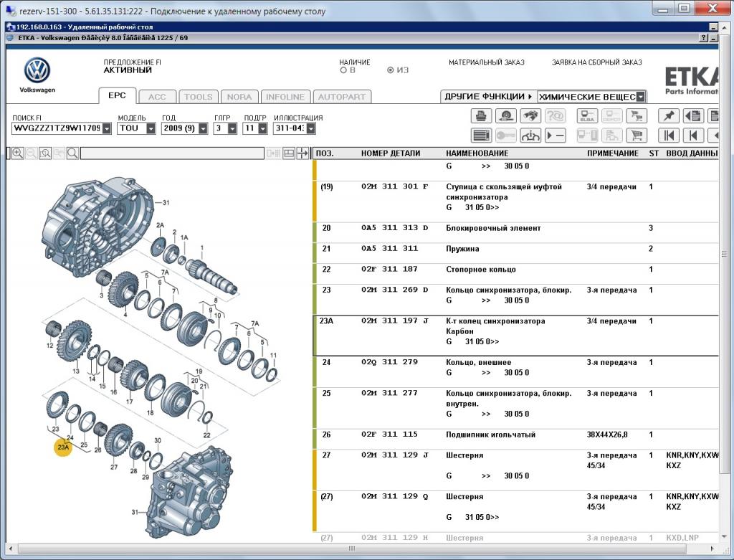
Task: Click the greyed-out key icon
Action: (x=505, y=136)
